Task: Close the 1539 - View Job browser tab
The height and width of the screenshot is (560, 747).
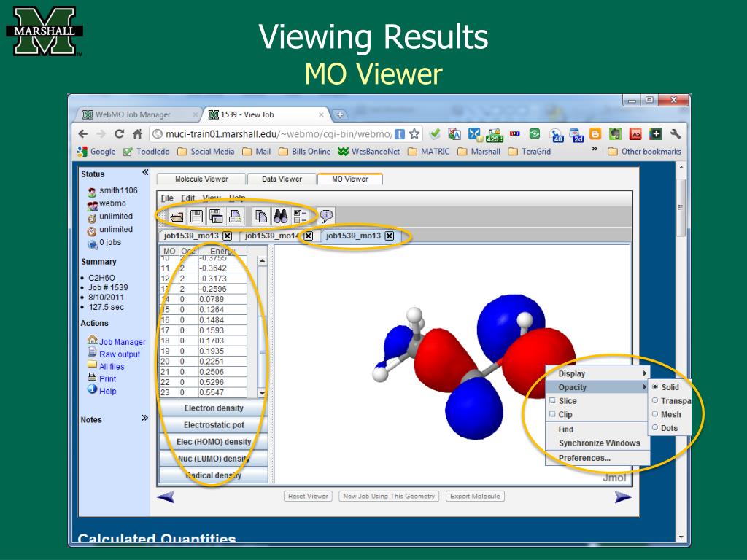Action: pyautogui.click(x=321, y=114)
